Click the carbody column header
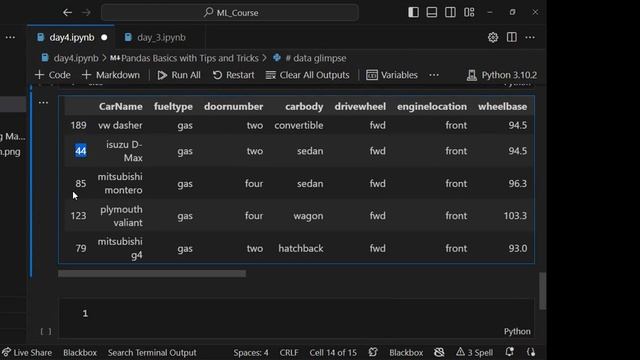The width and height of the screenshot is (640, 360). [x=304, y=107]
